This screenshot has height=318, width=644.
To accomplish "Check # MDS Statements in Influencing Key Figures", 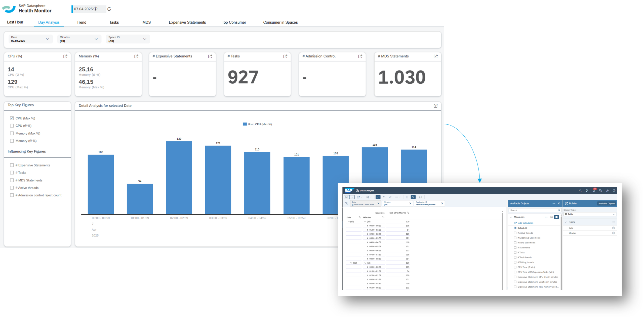I will point(12,180).
